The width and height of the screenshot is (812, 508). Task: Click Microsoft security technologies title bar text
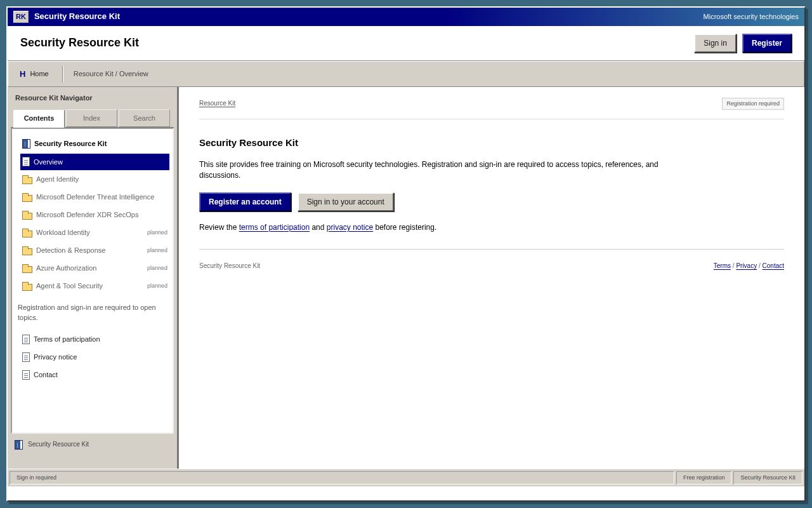(x=750, y=17)
